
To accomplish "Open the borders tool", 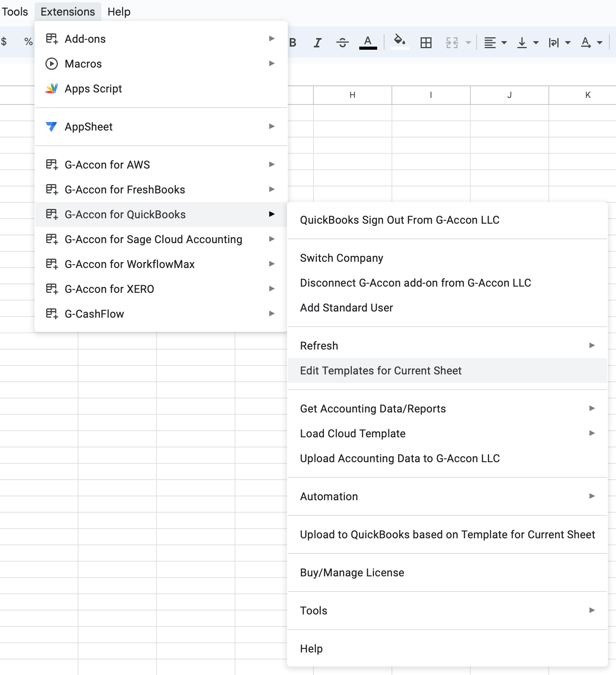I will pyautogui.click(x=426, y=42).
